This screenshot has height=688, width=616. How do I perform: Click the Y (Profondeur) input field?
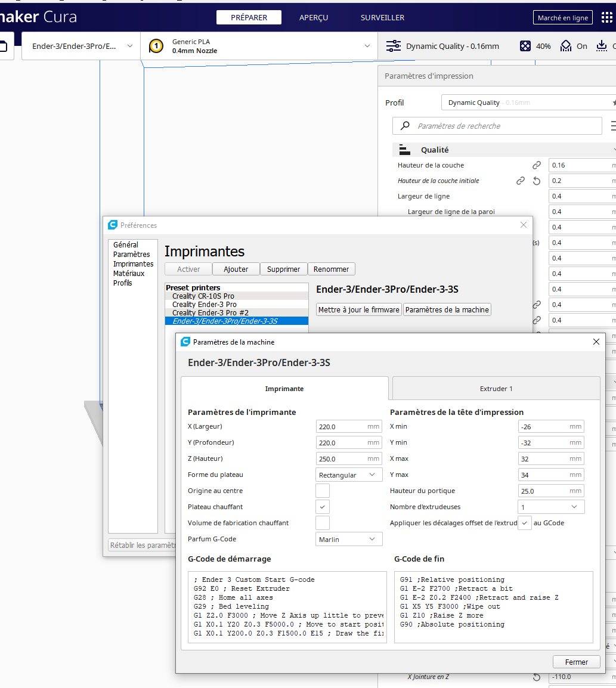pos(349,443)
